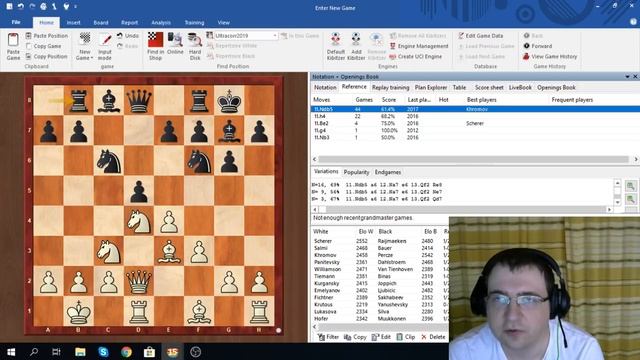Screen dimensions: 640x360
Task: Switch to the LiveBook tab
Action: coord(520,87)
